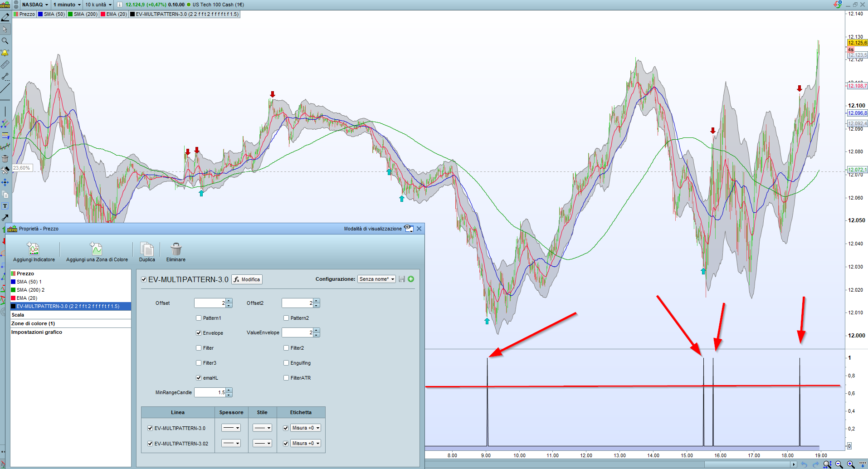Click the Eliminare trash icon
The height and width of the screenshot is (469, 868).
(x=176, y=249)
